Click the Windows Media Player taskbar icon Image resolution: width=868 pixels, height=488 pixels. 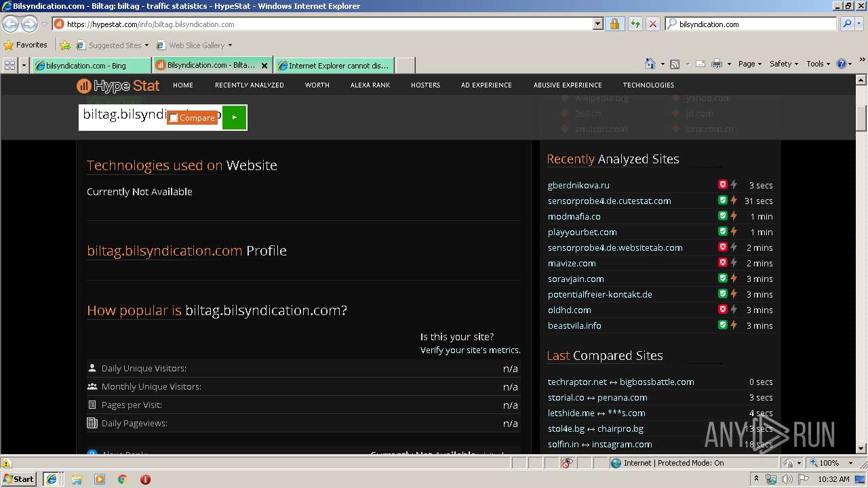[100, 479]
